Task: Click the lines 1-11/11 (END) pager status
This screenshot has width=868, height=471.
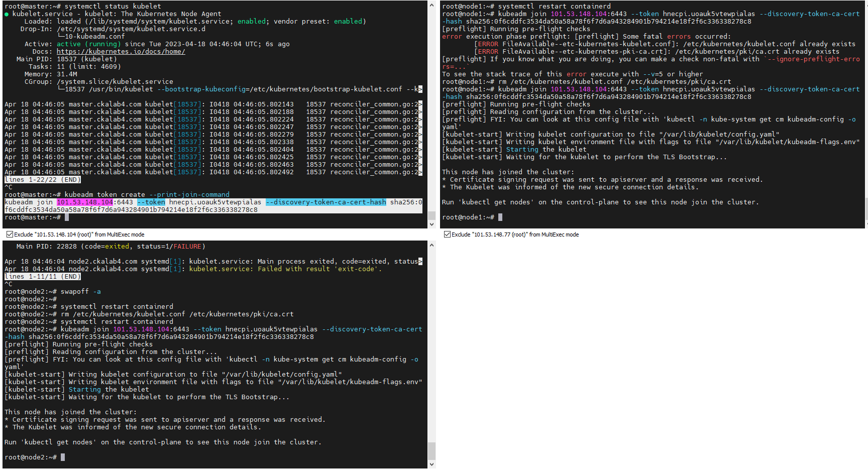Action: click(x=42, y=276)
